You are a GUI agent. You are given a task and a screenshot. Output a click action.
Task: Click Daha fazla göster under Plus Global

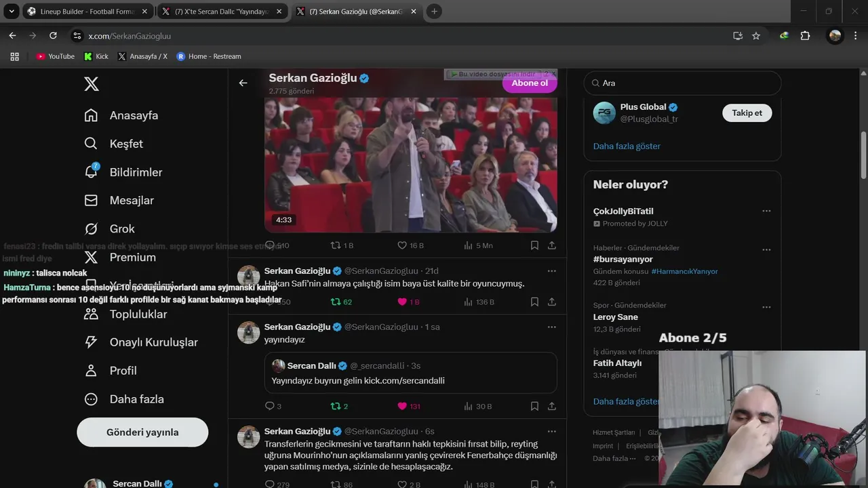(627, 146)
